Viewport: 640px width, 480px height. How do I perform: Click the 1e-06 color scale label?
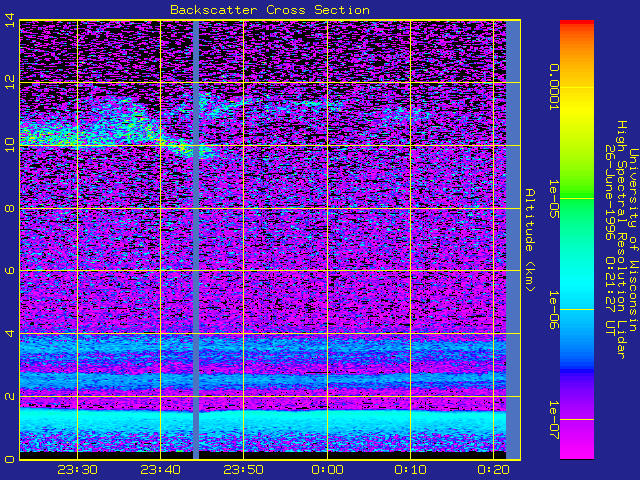click(554, 310)
